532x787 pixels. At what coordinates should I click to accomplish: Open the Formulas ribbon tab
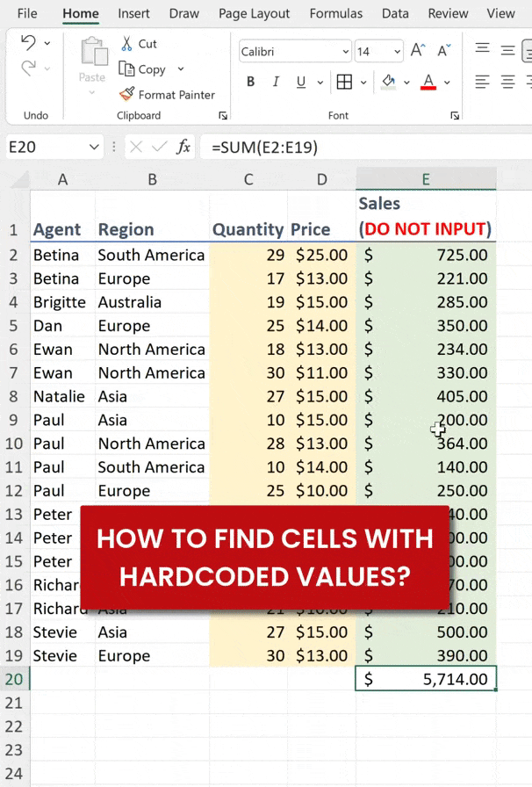[335, 13]
